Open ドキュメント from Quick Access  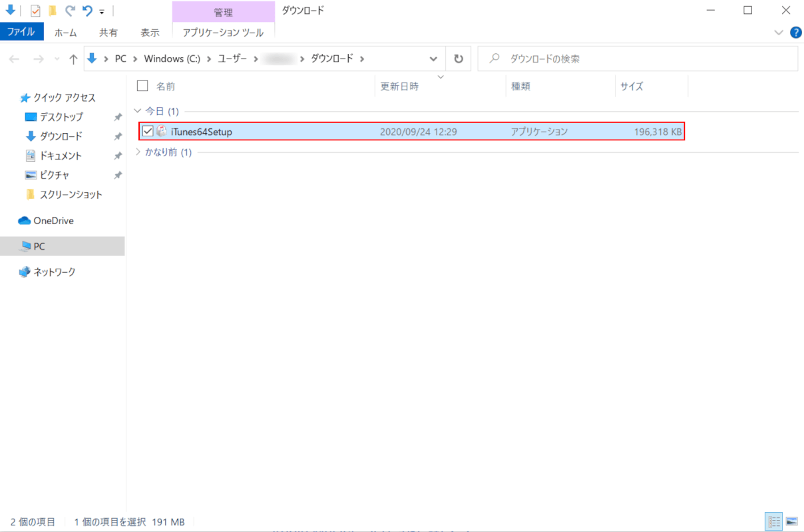[x=61, y=156]
